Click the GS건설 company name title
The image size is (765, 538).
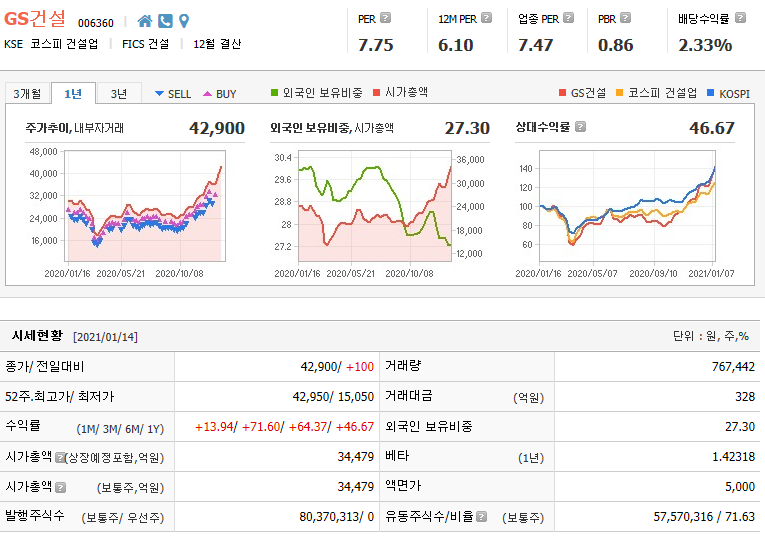35,19
